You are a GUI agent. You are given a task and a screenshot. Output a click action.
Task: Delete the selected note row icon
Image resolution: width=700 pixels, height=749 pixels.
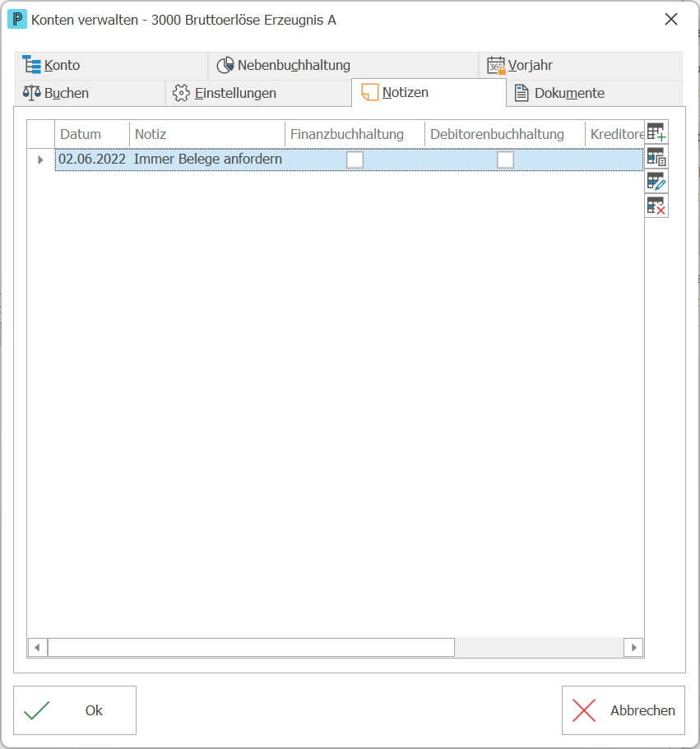click(x=656, y=206)
